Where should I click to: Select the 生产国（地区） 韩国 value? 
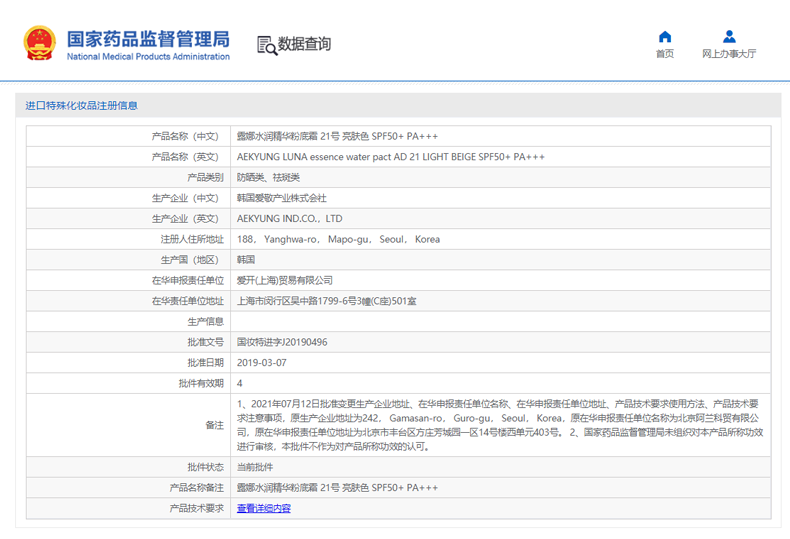(x=246, y=259)
